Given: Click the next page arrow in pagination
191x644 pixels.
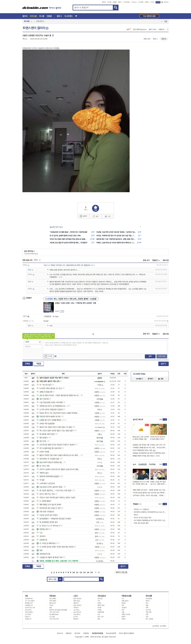Looking at the screenshot, I should point(96,572).
